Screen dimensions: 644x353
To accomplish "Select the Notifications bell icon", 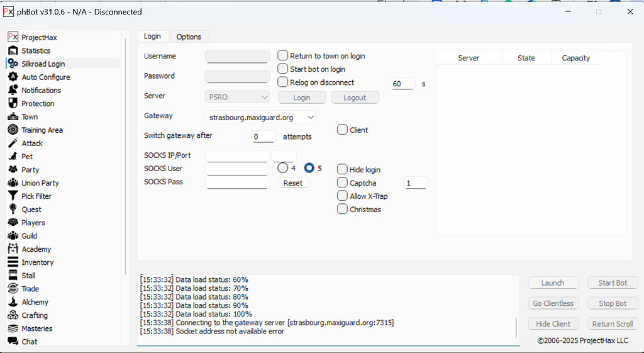I will tap(13, 90).
